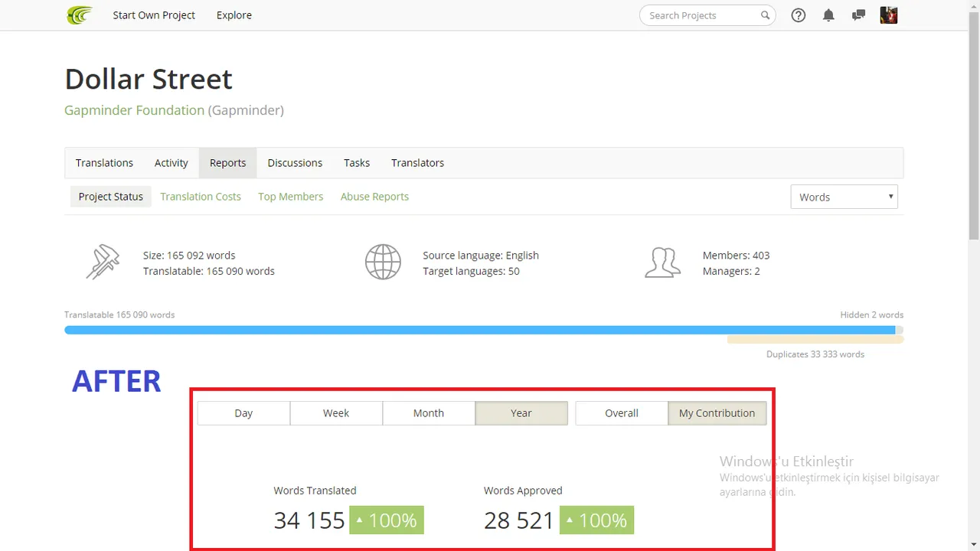This screenshot has width=980, height=551.
Task: Select the Reports tab
Action: 228,163
